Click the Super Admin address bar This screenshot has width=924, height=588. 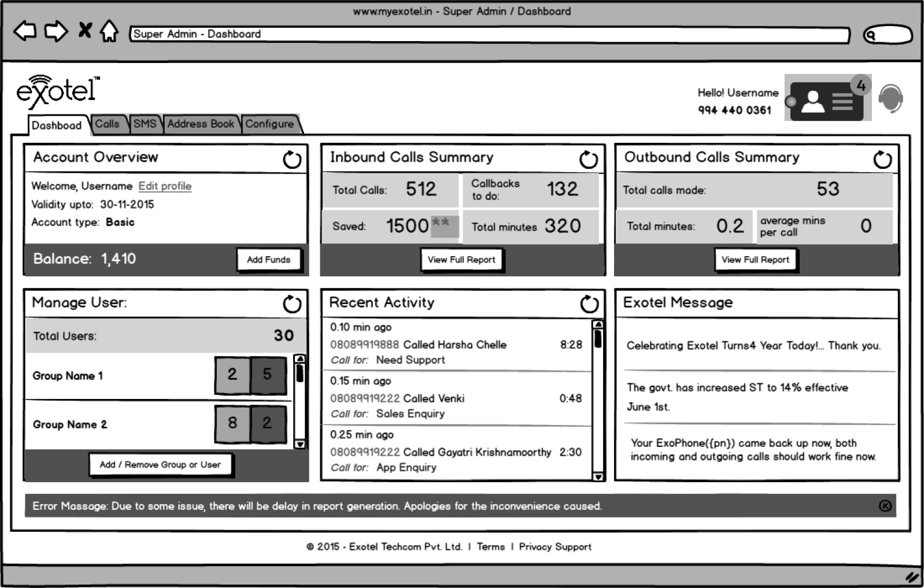coord(489,35)
